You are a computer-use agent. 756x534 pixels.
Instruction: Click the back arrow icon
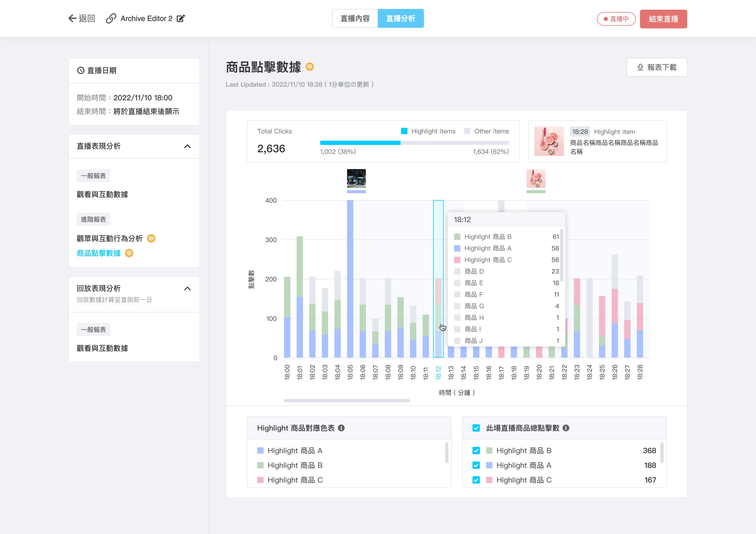[x=72, y=18]
